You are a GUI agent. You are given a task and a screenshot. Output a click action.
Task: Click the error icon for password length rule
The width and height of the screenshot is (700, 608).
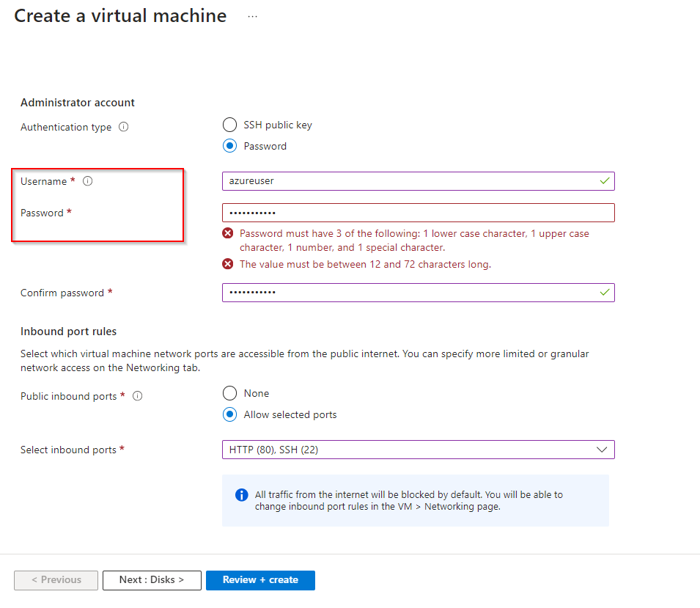228,264
